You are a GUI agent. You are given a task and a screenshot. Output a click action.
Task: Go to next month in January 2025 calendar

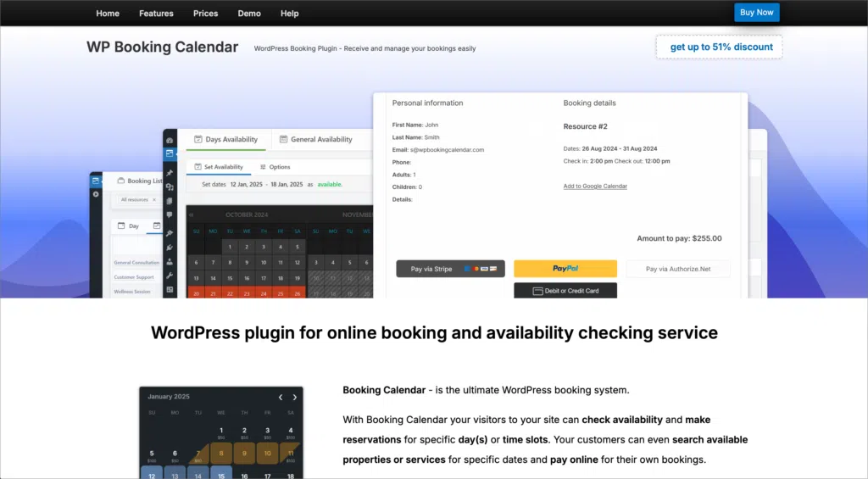(294, 397)
